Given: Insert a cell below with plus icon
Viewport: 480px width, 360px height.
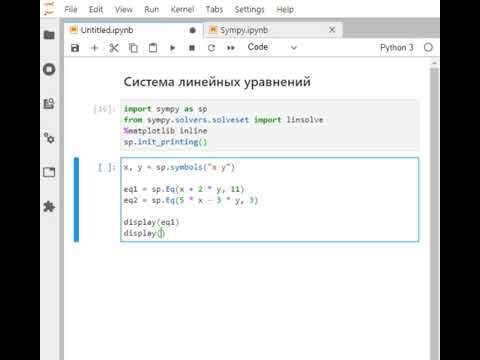Looking at the screenshot, I should click(x=94, y=48).
